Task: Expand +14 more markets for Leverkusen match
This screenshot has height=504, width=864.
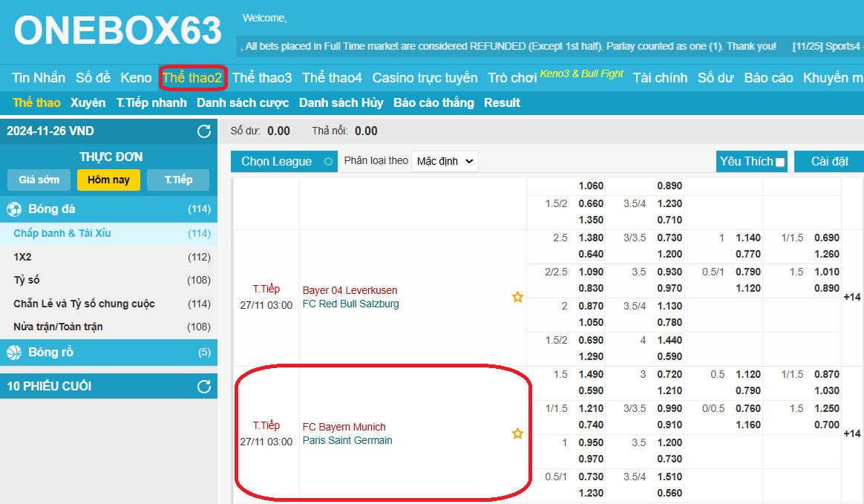Action: coord(851,297)
